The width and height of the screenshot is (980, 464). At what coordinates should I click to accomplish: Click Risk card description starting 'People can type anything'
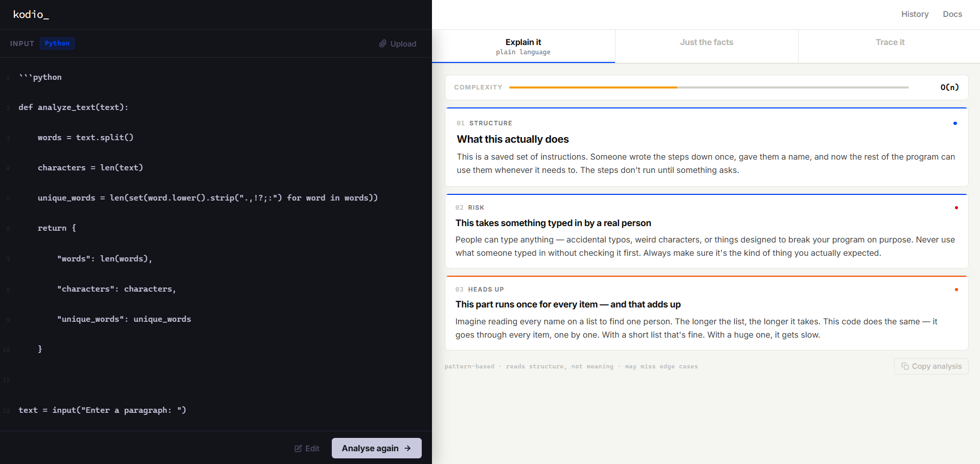[705, 247]
